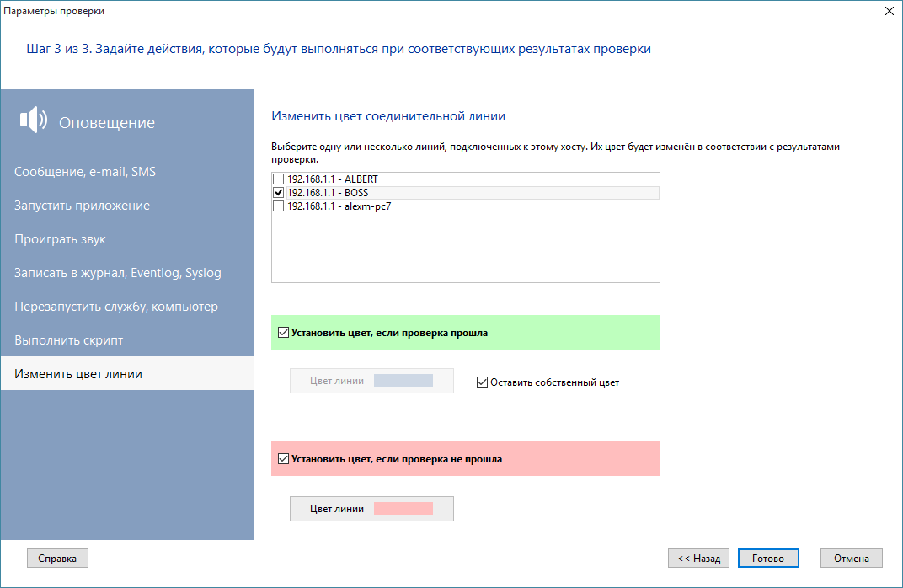Open the 'Сообщение, e-mail, SMS' section

point(85,172)
